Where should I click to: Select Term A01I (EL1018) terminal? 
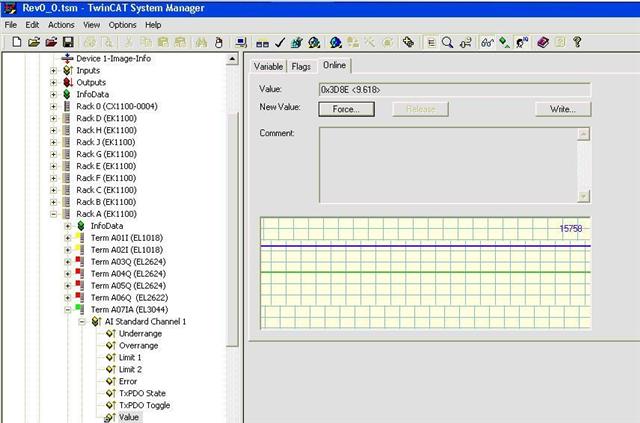(x=127, y=238)
